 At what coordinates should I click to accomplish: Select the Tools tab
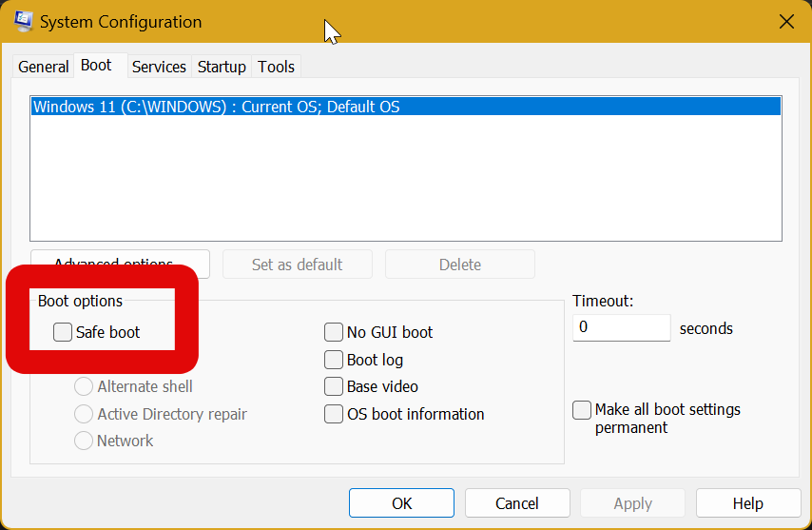(x=277, y=67)
